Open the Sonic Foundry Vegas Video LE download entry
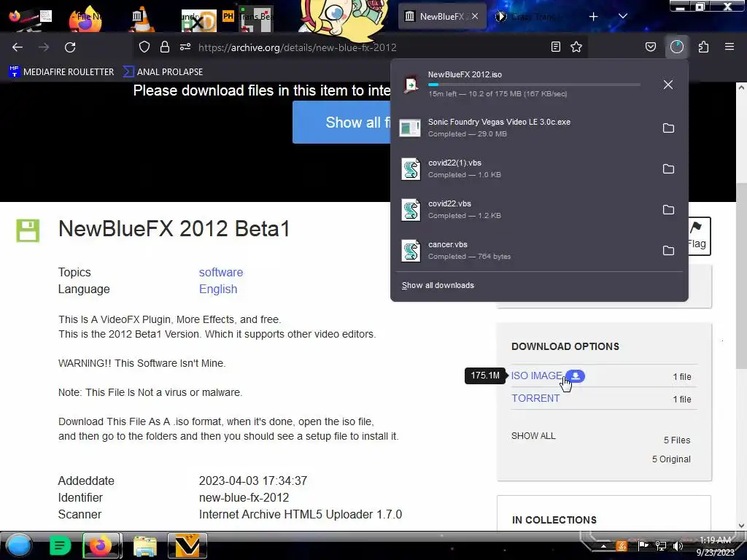 pos(525,128)
